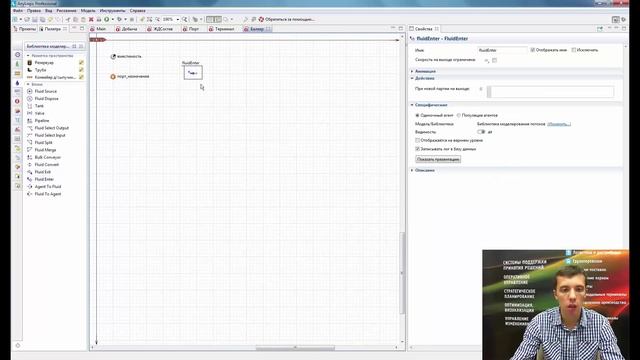Click the canvas horizontal scrollbar thumb
Screen dimensions: 640x360
tap(295, 348)
